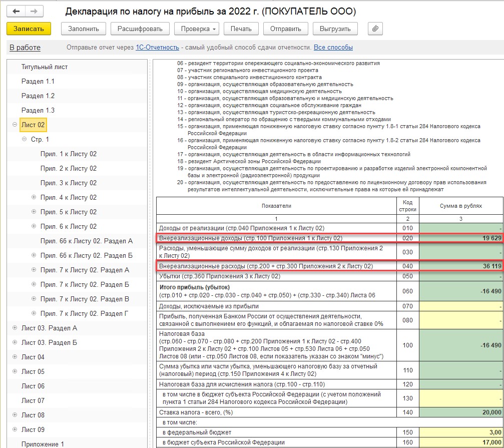Click the back navigation arrow
504x448 pixels.
pyautogui.click(x=16, y=11)
